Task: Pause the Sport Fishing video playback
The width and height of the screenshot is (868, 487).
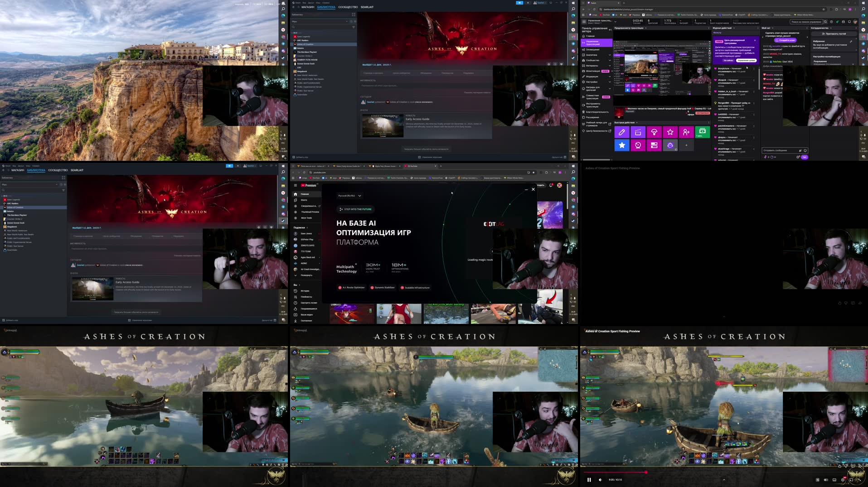Action: pyautogui.click(x=589, y=480)
